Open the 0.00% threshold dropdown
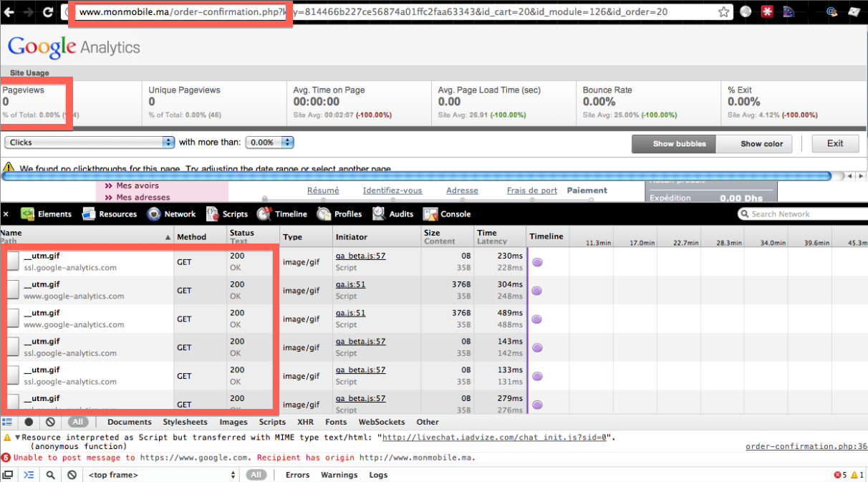The image size is (868, 482). pos(269,143)
